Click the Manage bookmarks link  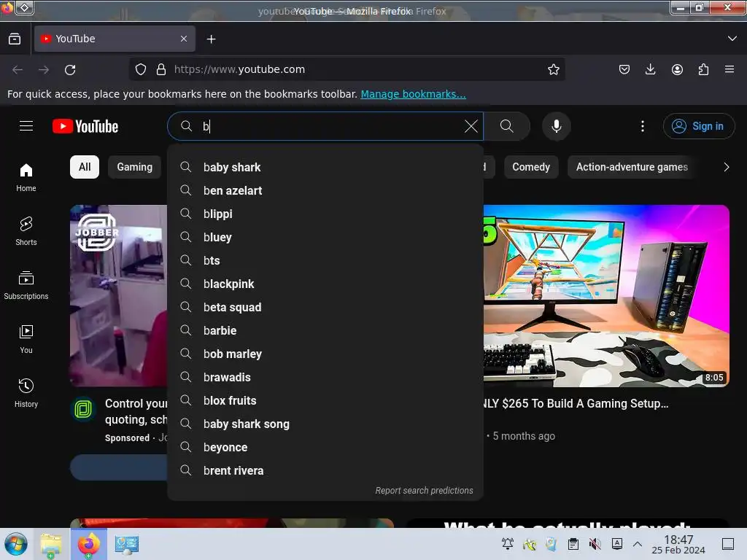coord(413,94)
